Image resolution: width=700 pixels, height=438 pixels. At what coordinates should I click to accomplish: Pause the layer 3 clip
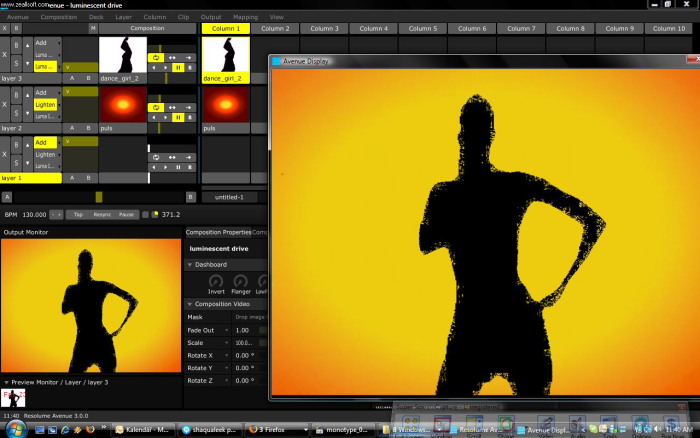(x=178, y=68)
